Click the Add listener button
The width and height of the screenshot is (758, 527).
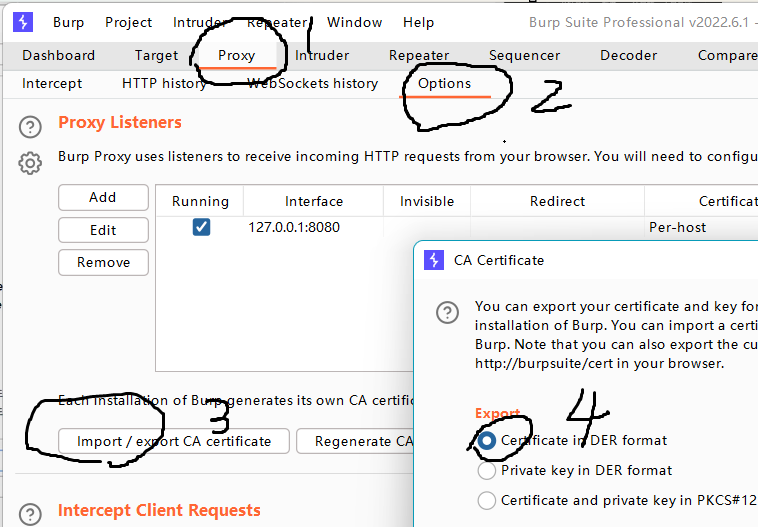pyautogui.click(x=103, y=197)
